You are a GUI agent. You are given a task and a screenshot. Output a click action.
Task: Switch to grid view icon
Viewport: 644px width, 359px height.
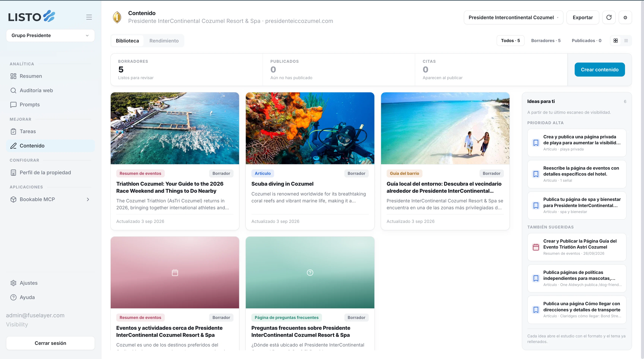616,41
